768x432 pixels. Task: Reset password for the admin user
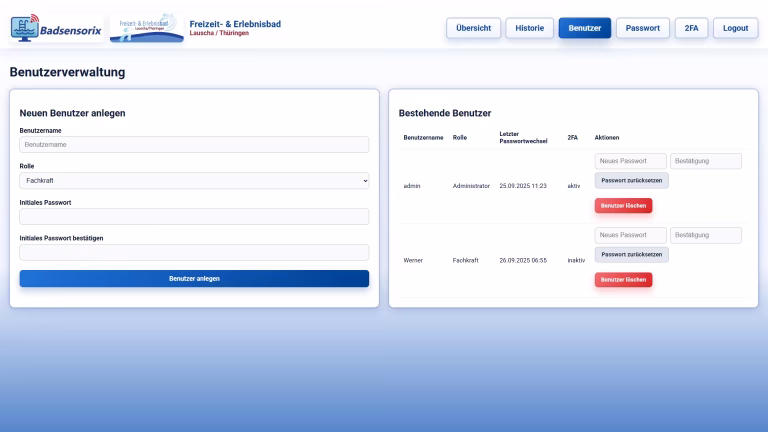click(631, 181)
